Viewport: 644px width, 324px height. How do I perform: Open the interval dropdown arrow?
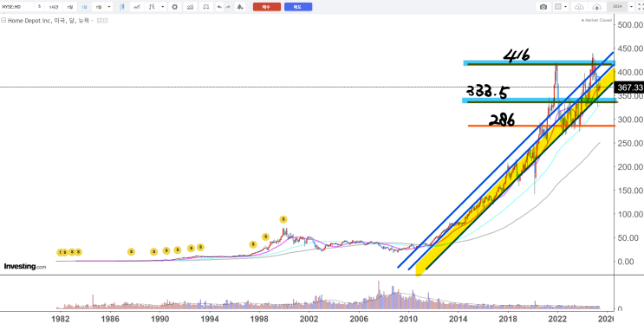click(109, 7)
